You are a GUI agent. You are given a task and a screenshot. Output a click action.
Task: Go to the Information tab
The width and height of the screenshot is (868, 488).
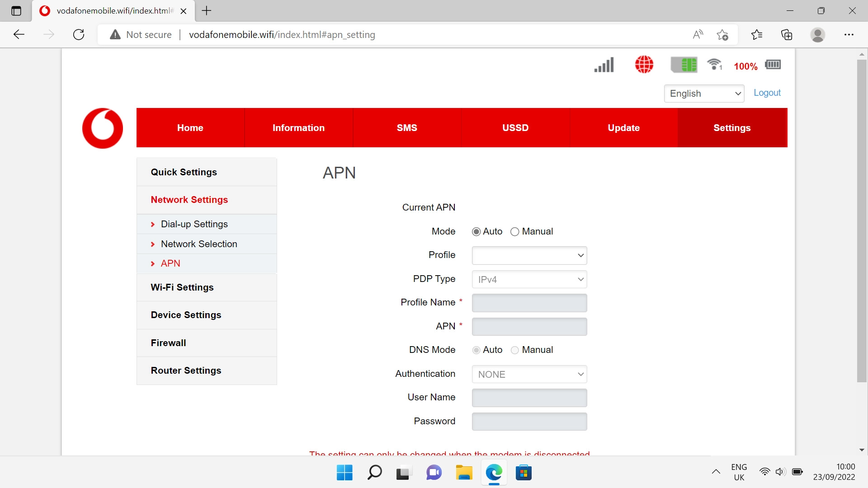coord(298,128)
